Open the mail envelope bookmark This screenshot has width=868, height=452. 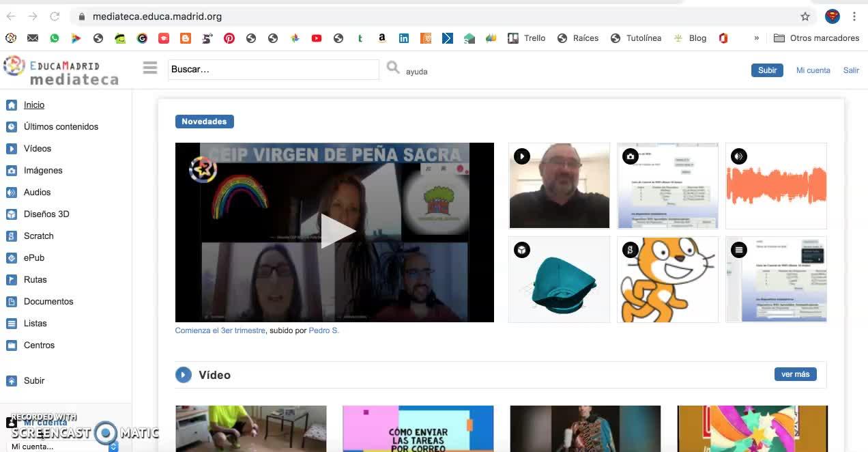33,38
